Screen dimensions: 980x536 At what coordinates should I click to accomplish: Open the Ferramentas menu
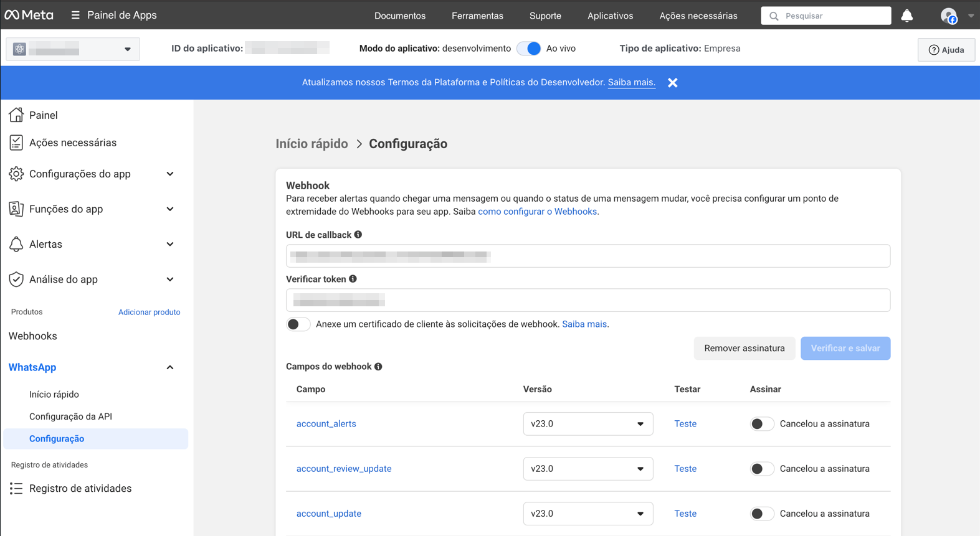(x=477, y=16)
